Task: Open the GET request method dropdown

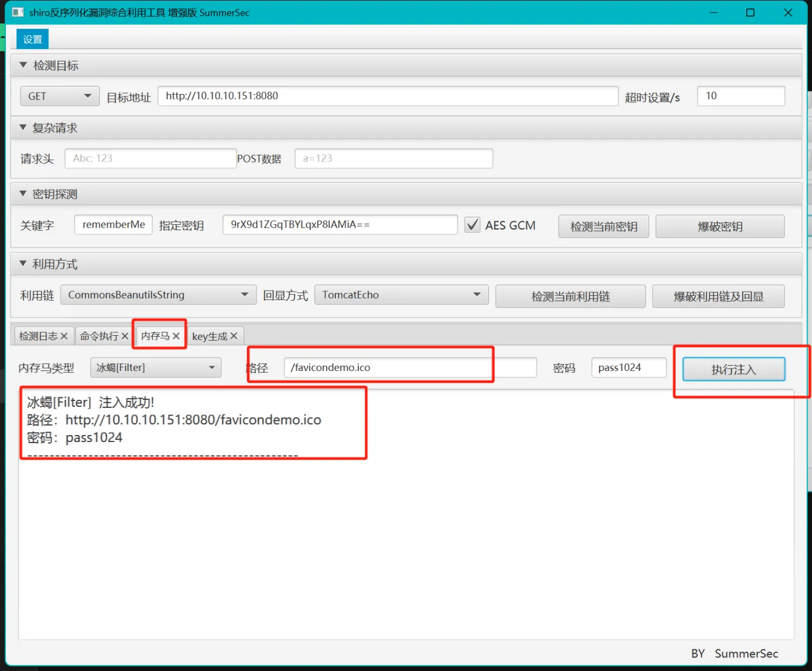Action: (x=60, y=96)
